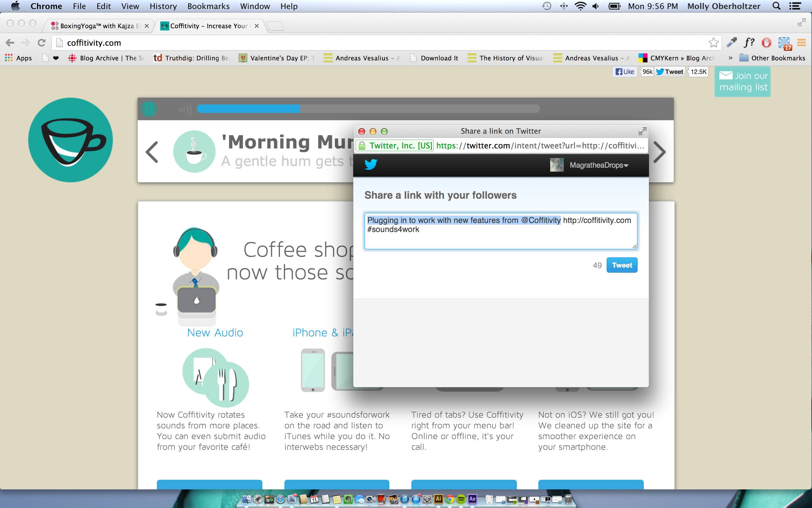Expand hidden bookmarks with the double chevron
812x508 pixels.
pyautogui.click(x=730, y=58)
